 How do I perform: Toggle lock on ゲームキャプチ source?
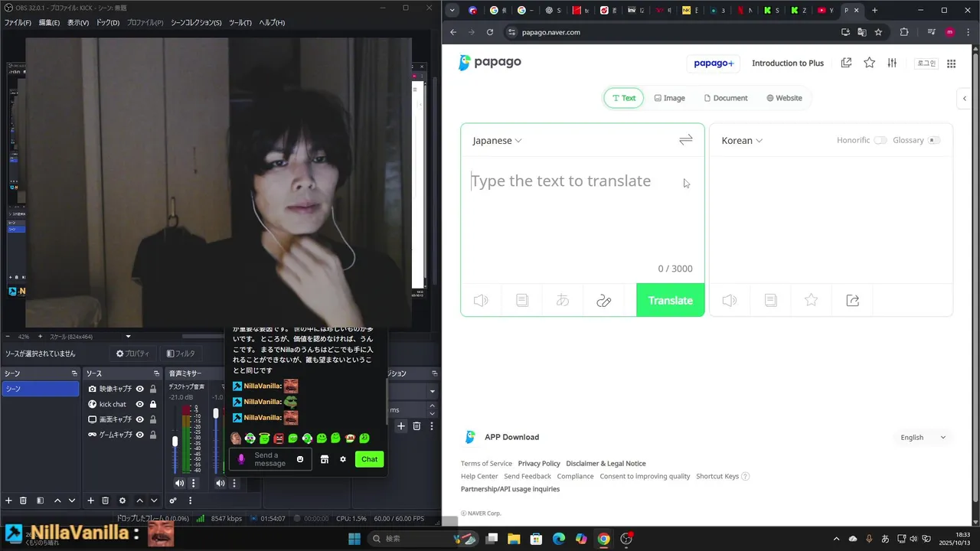pos(153,435)
